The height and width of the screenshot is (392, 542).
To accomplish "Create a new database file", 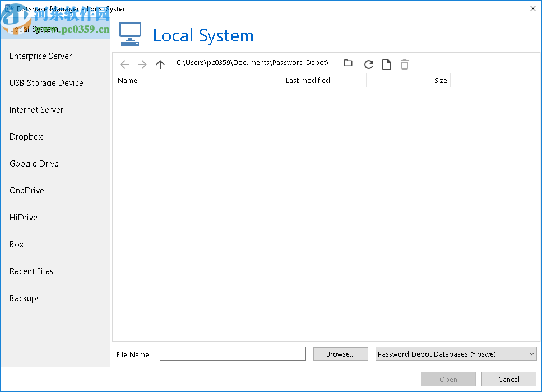I will pos(387,64).
